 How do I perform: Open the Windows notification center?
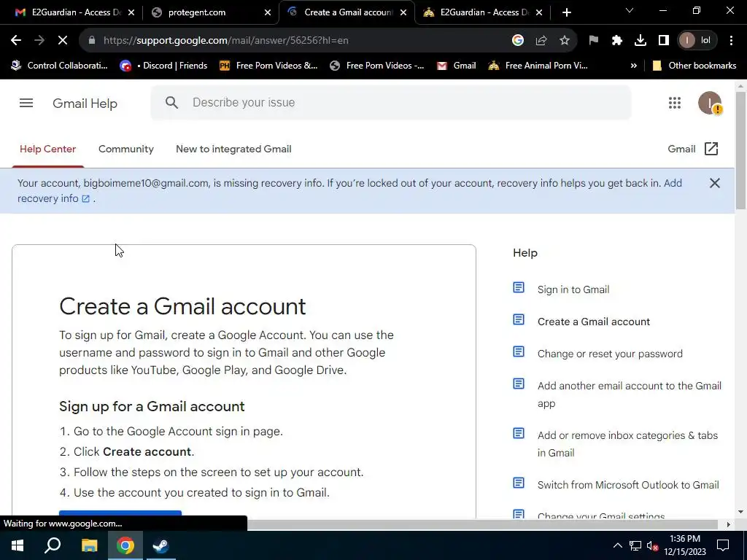tap(723, 545)
